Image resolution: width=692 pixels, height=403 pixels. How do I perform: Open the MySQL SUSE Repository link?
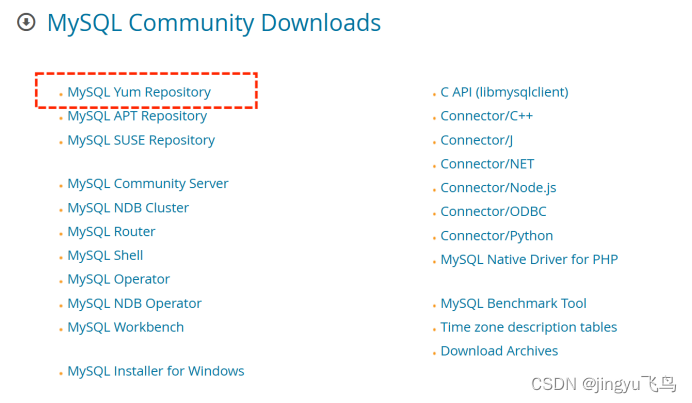click(141, 140)
